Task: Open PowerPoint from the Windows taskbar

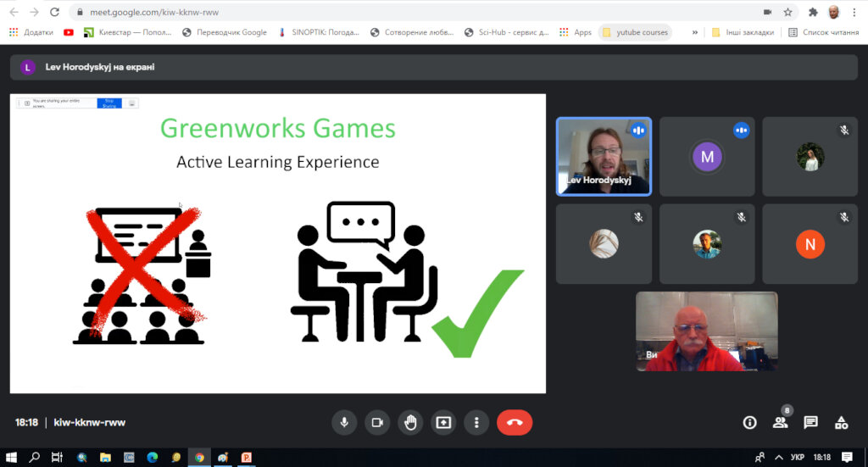Action: pos(247,457)
